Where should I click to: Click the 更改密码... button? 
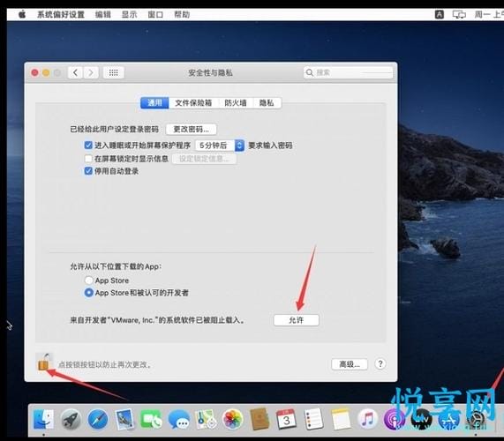pyautogui.click(x=192, y=129)
